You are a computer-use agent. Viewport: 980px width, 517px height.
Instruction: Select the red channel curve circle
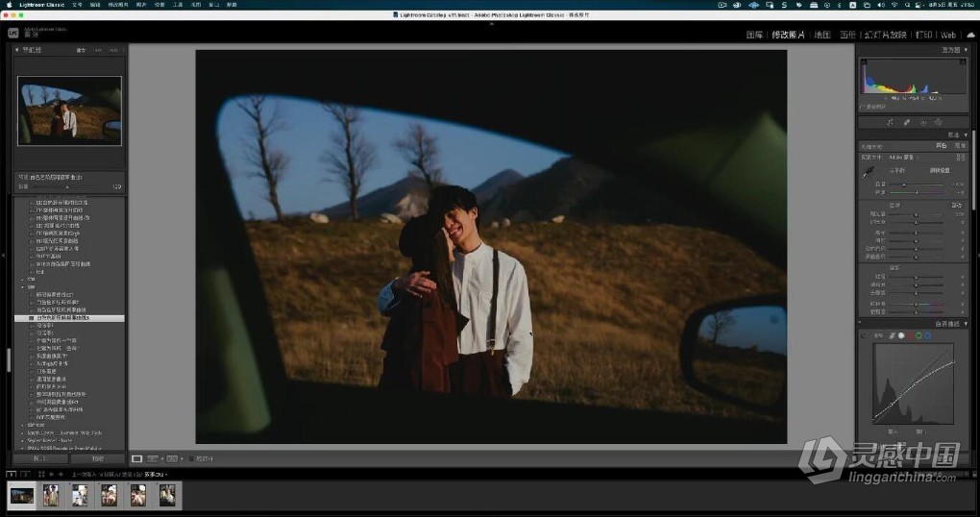tap(909, 335)
